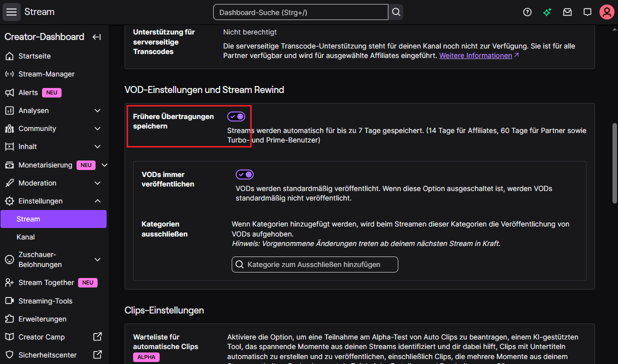
Task: Click the 'VOD-Einstellungen und Stream Rewind' heading
Action: [x=204, y=90]
